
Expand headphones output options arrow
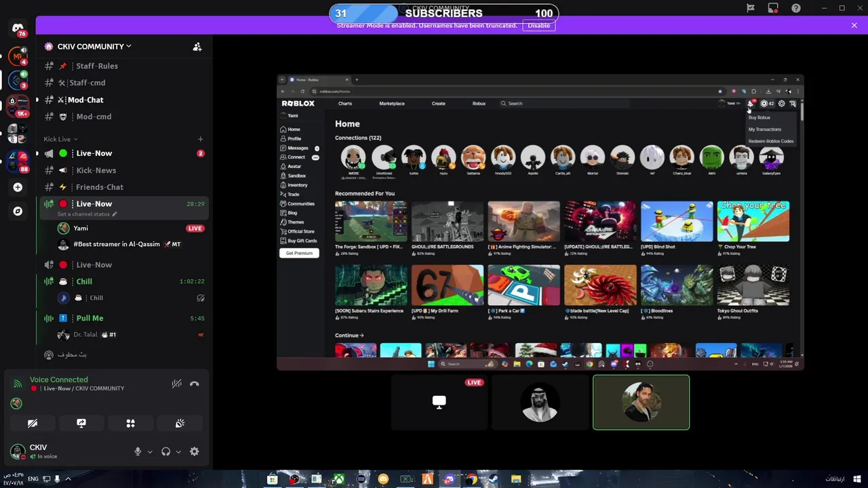(x=178, y=452)
